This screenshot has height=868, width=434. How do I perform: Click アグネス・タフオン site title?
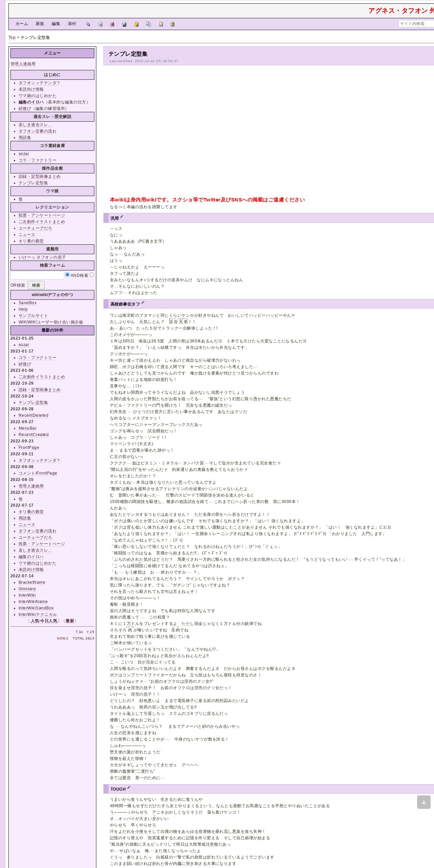[401, 11]
